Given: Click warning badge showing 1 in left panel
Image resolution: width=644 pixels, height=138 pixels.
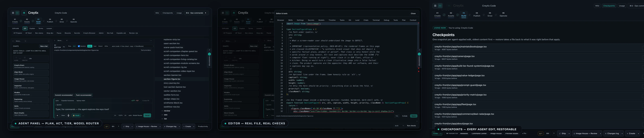Looking at the screenshot, I should click(107, 126).
